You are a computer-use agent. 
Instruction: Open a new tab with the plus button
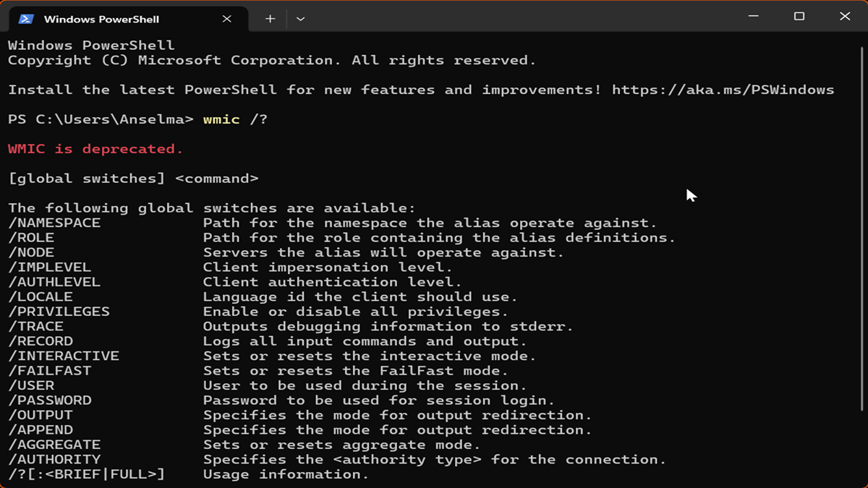[270, 19]
